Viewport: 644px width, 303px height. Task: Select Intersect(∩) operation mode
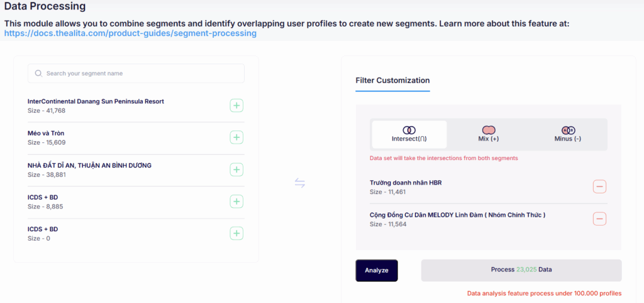409,134
